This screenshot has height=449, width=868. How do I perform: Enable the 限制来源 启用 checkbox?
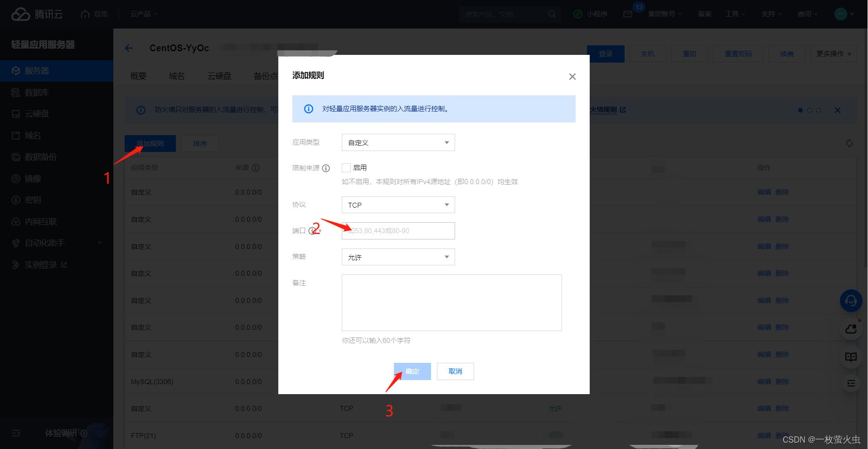click(346, 168)
